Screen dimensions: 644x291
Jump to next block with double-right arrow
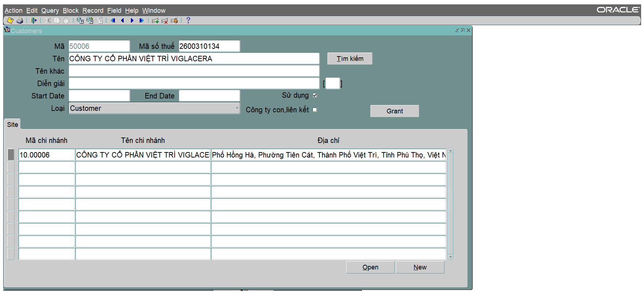point(141,20)
